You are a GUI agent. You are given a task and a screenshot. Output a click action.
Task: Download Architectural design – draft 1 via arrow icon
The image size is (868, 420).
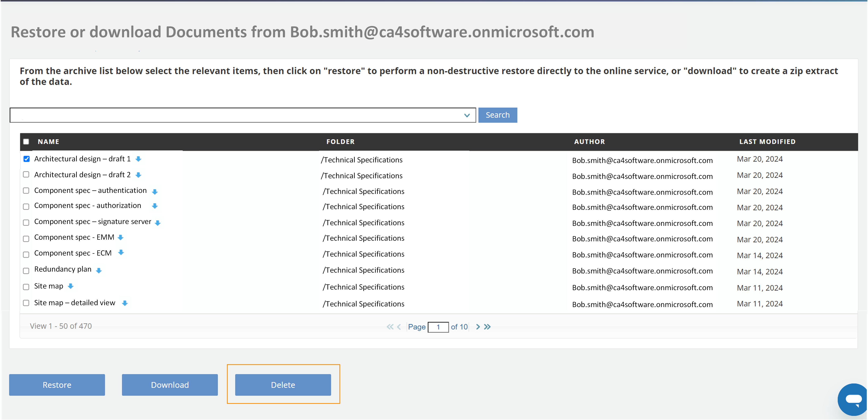pyautogui.click(x=138, y=159)
